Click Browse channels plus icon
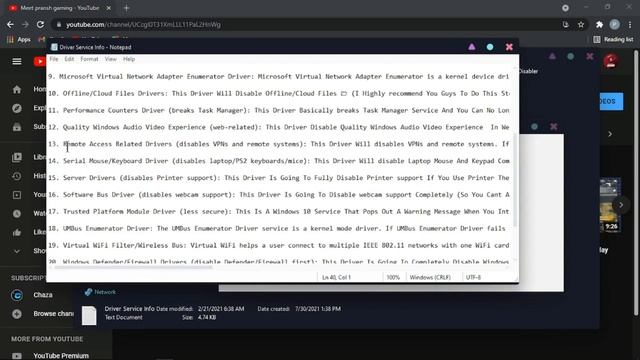Viewport: 640px width, 360px height. tap(17, 314)
